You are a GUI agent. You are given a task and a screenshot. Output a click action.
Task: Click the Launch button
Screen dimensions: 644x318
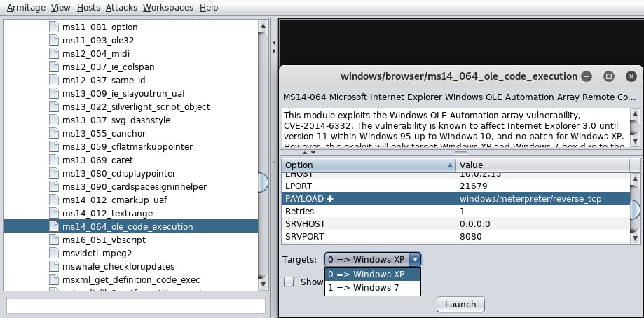[460, 305]
